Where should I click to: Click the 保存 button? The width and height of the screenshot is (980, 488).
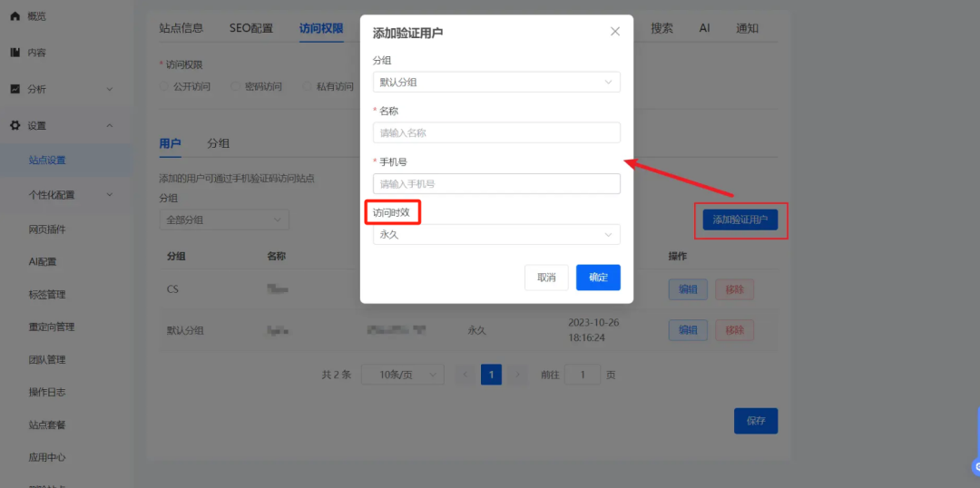tap(756, 421)
